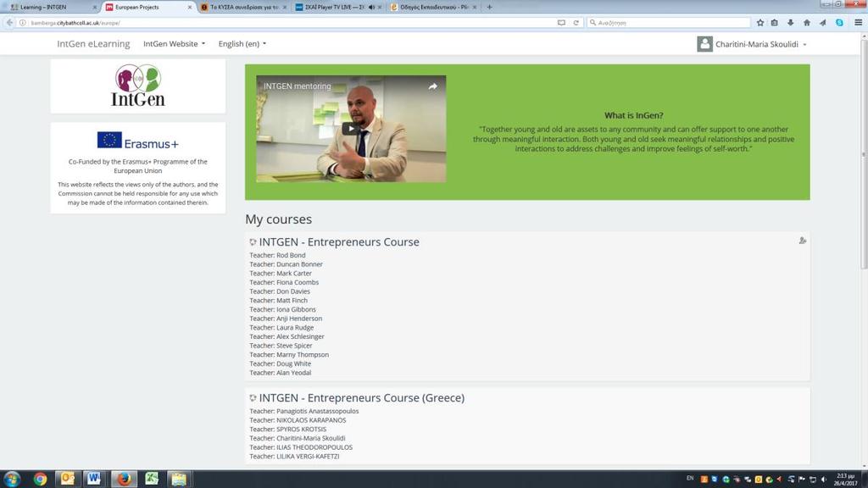Viewport: 868px width, 488px height.
Task: Click the site information icon in address bar
Action: (23, 23)
